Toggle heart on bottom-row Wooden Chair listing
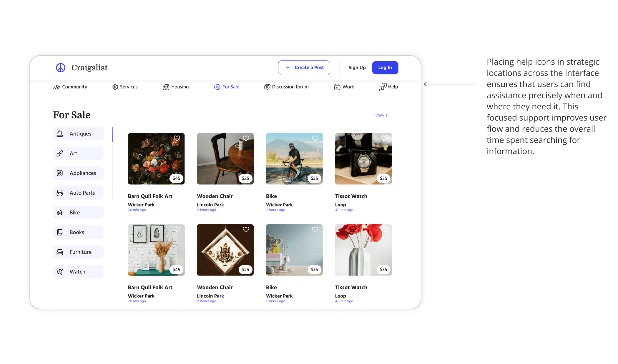The width and height of the screenshot is (618, 364). [x=246, y=229]
